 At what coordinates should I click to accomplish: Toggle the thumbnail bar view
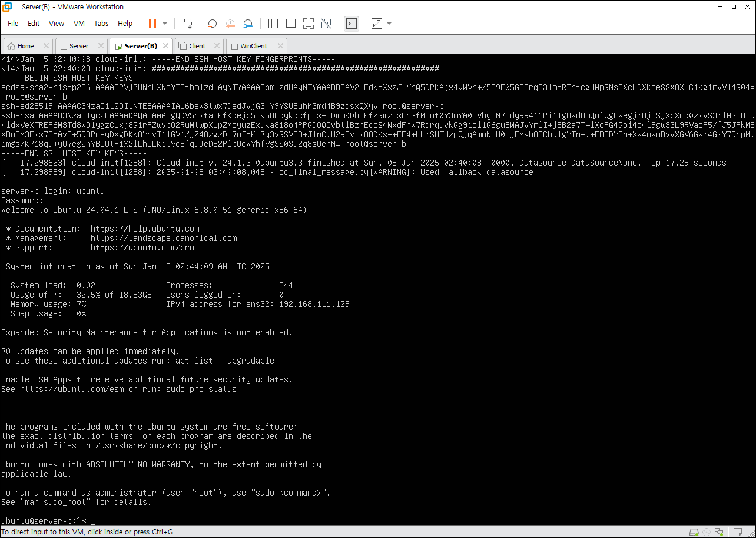click(x=291, y=24)
